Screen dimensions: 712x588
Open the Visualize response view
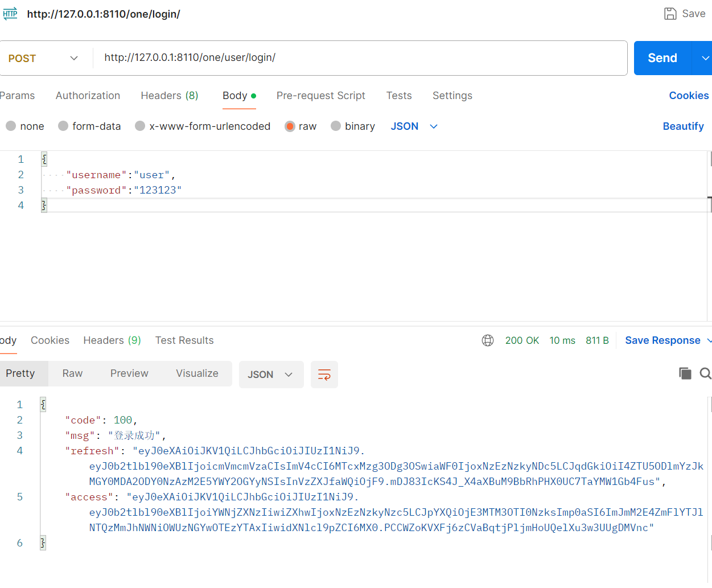coord(197,373)
